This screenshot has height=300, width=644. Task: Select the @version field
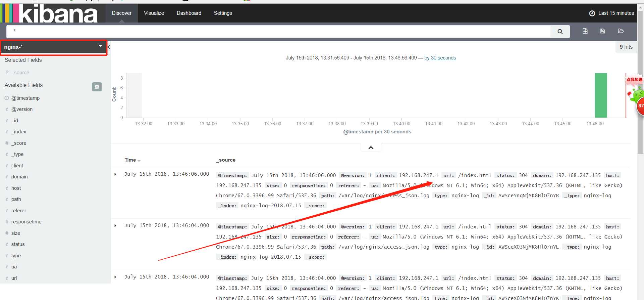pos(22,109)
